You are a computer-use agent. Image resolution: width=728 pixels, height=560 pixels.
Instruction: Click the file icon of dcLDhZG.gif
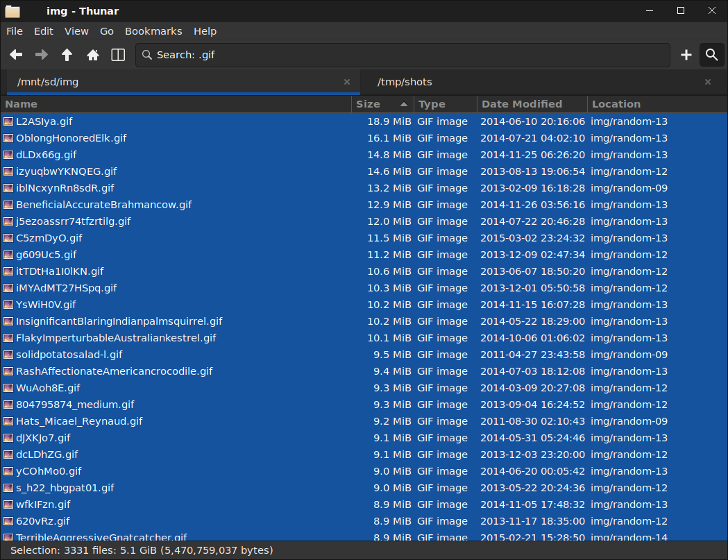[8, 455]
